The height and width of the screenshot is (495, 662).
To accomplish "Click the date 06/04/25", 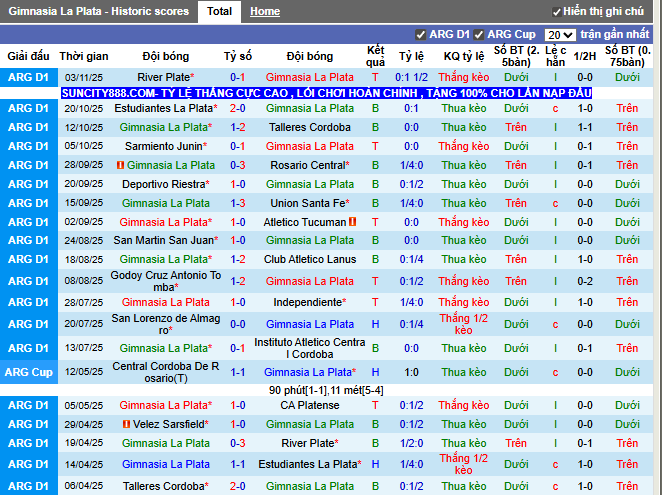I will click(x=84, y=486).
